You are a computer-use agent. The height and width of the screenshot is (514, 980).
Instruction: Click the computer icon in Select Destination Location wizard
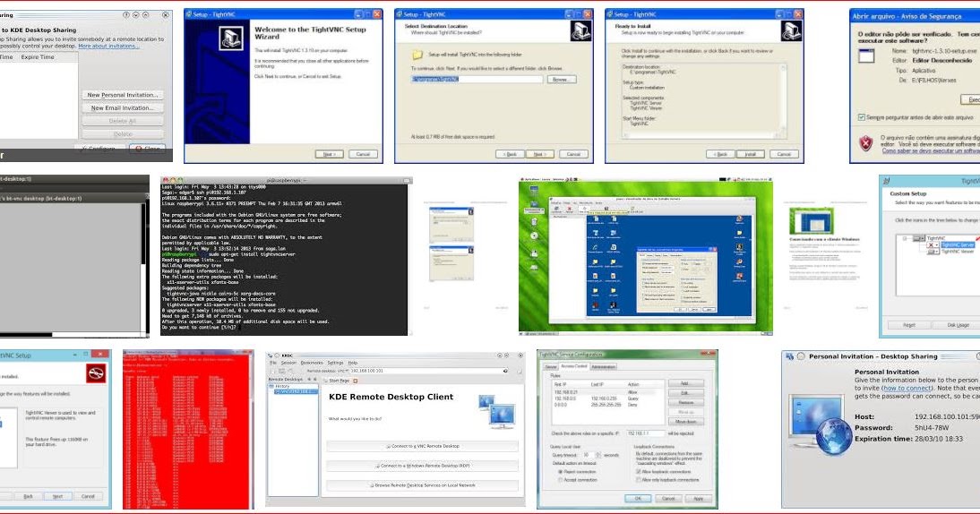point(580,30)
